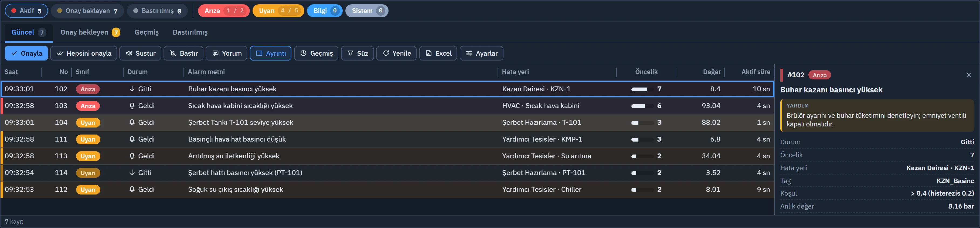Click the Onayla acknowledge button
The image size is (980, 228).
[x=26, y=53]
